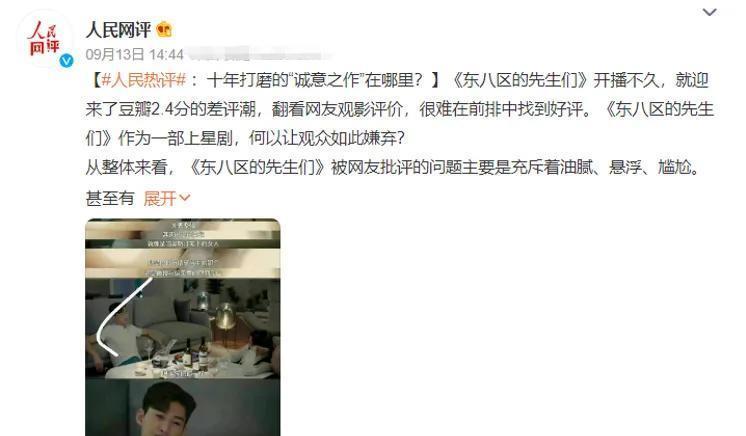
Task: Click the top subtitle frame of the image
Action: click(x=183, y=234)
